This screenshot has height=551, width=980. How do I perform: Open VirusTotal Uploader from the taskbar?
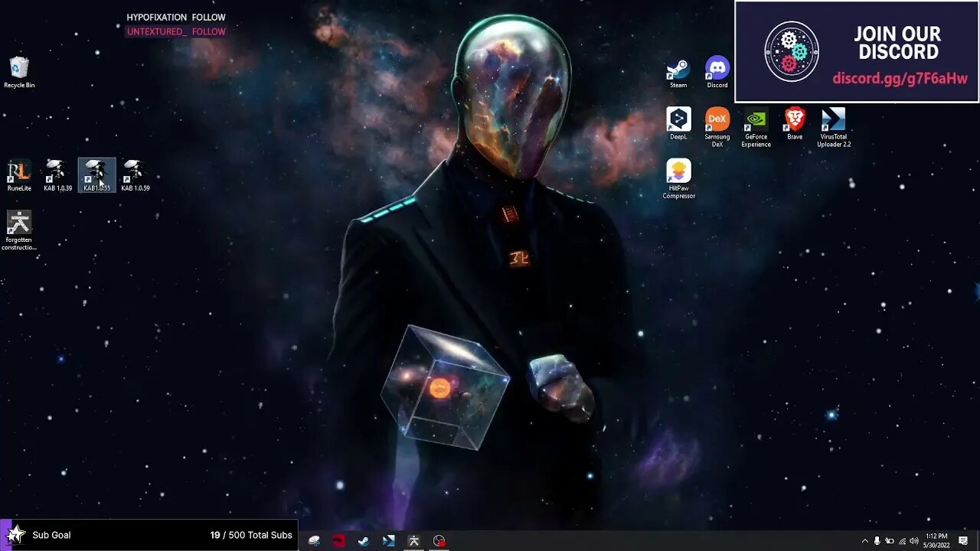[389, 541]
